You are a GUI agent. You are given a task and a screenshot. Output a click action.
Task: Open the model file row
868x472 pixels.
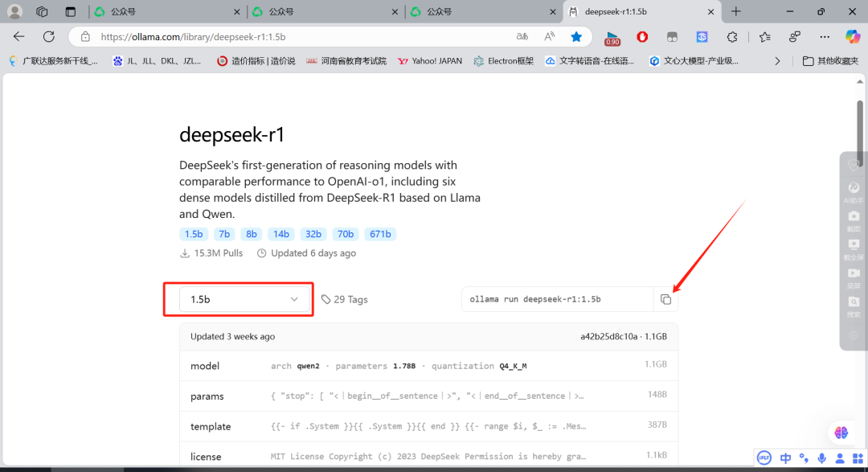tap(428, 366)
